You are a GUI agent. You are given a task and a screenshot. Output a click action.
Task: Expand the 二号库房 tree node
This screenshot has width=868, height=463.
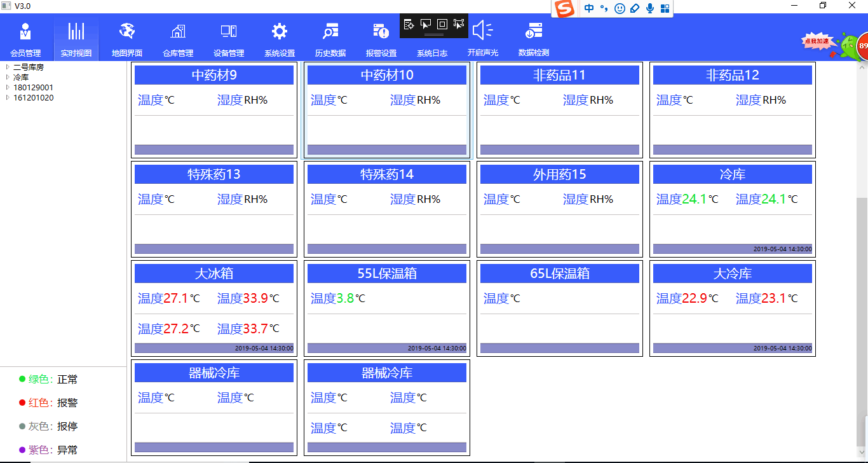pos(8,67)
